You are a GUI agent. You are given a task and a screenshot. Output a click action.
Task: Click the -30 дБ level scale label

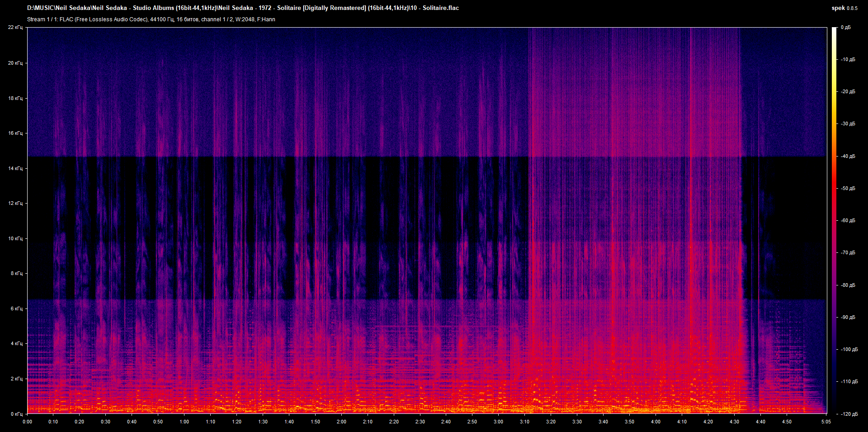(848, 123)
